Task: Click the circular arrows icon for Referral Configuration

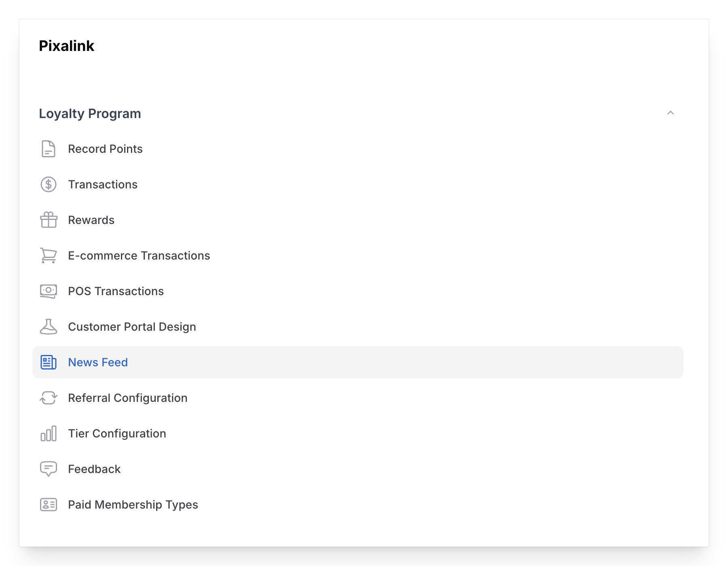Action: click(48, 398)
